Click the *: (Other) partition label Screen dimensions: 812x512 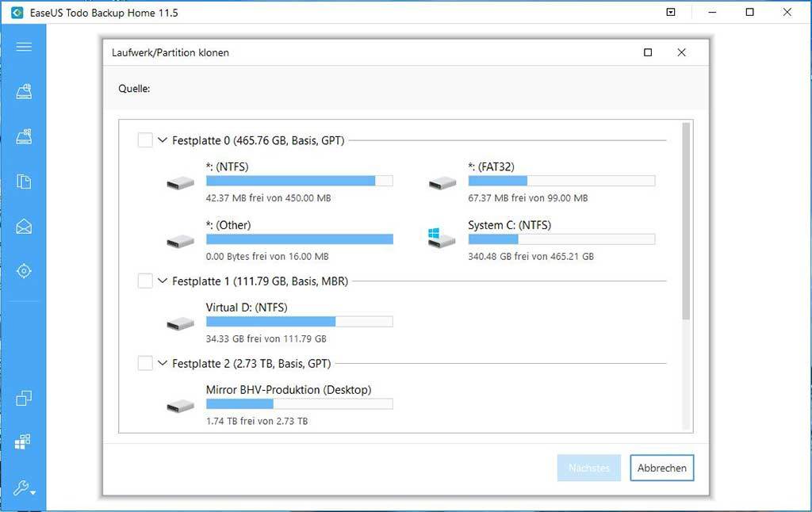pos(228,225)
